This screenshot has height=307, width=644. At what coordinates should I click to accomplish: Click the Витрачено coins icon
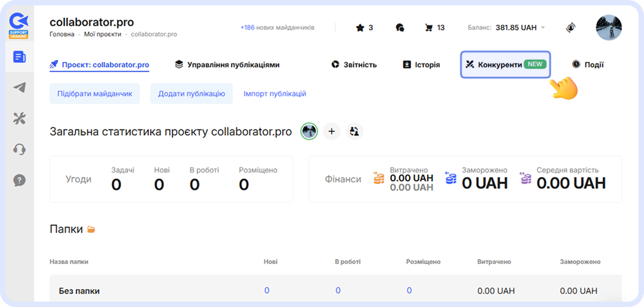(379, 179)
